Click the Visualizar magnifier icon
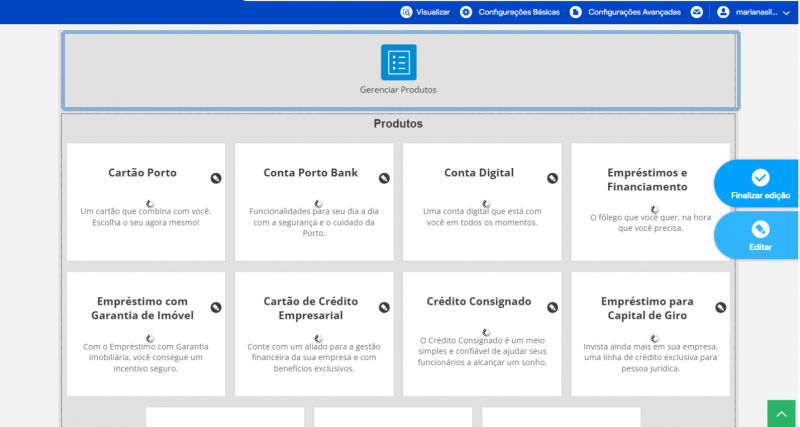 [x=406, y=12]
